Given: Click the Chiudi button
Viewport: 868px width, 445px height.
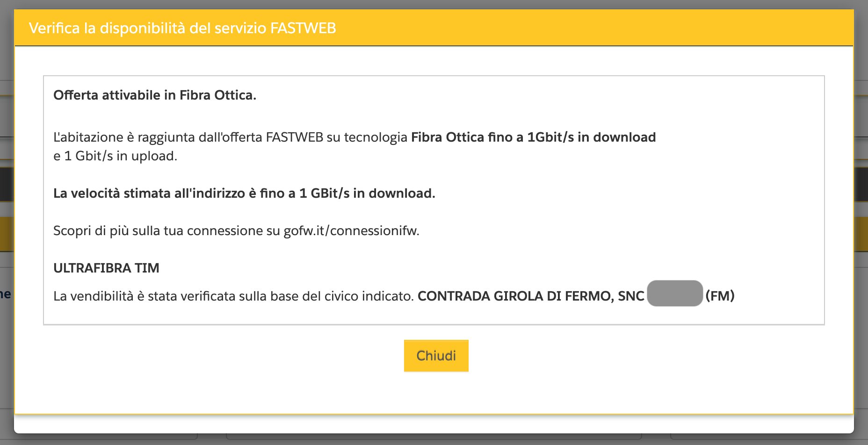Looking at the screenshot, I should click(436, 356).
